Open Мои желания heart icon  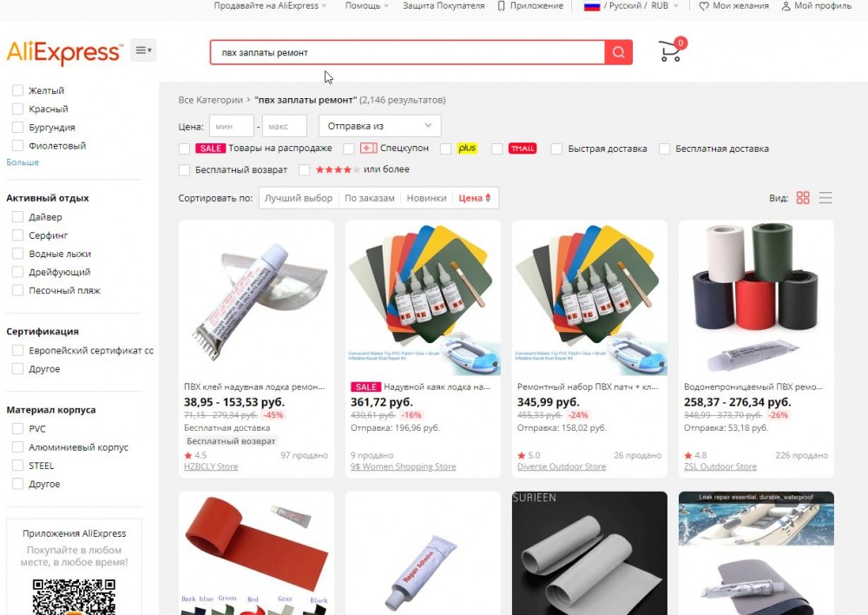(x=704, y=6)
